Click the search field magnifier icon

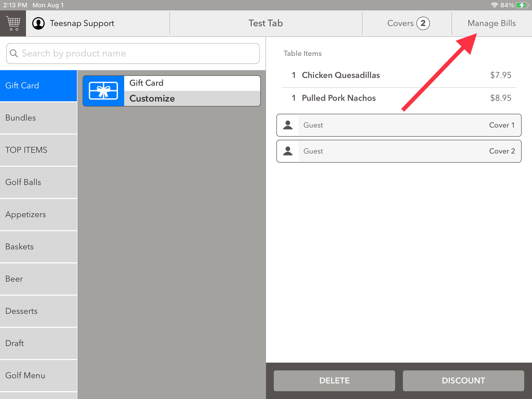(14, 53)
